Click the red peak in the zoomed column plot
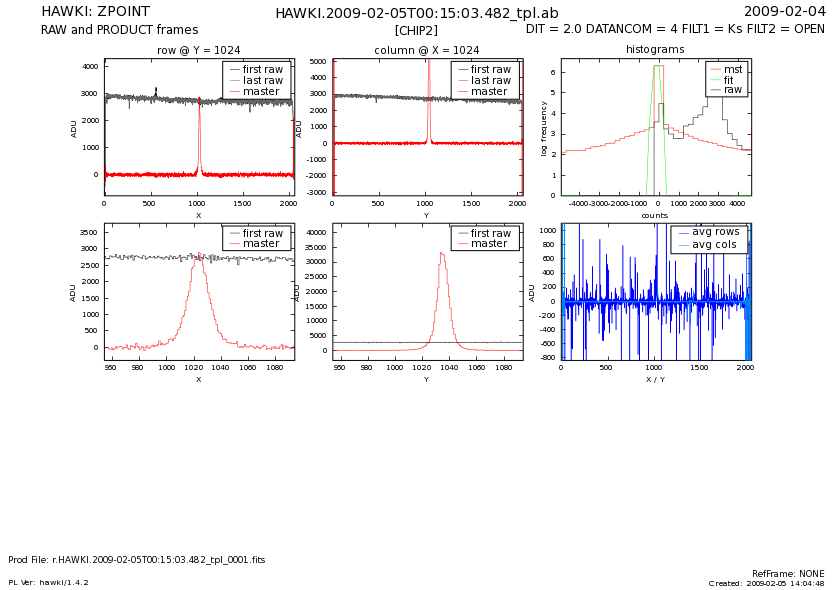Screen dimensions: 835x590 click(x=440, y=256)
